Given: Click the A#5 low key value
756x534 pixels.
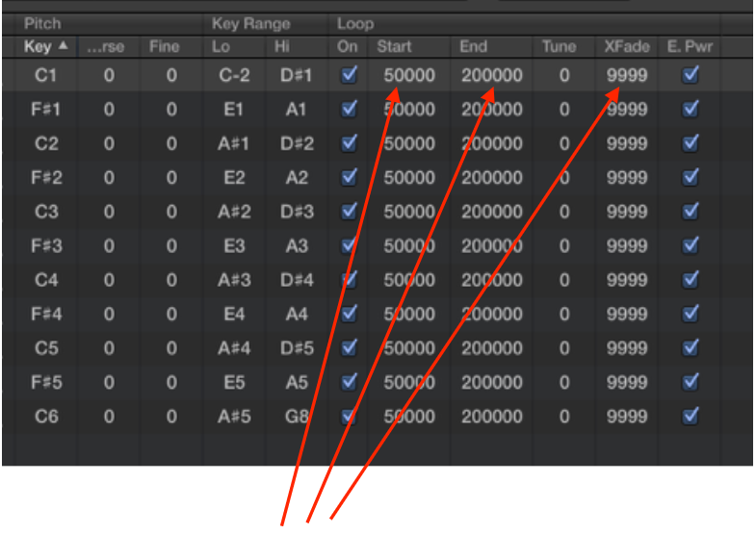Looking at the screenshot, I should 234,417.
